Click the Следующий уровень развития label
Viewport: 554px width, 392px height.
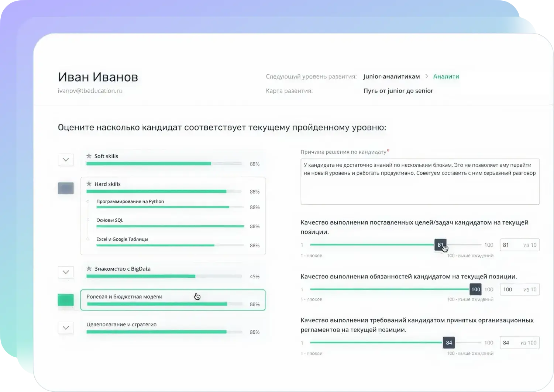tap(311, 77)
